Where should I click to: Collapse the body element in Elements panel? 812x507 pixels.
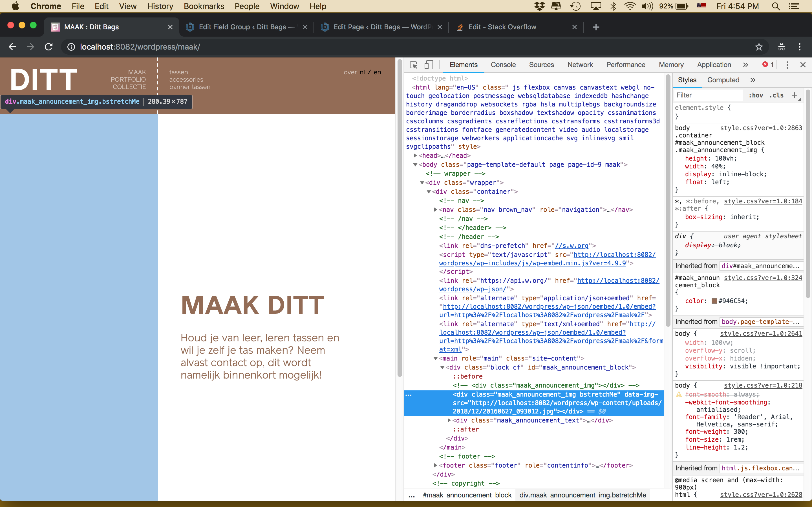[415, 164]
